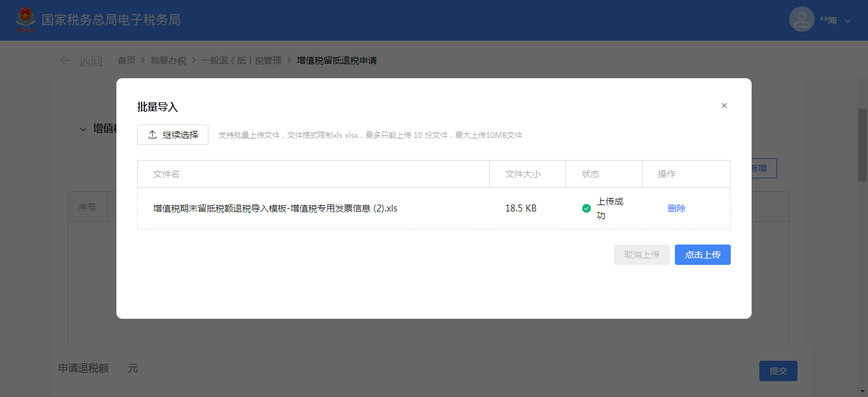Collapse the 增值税 section chevron
The width and height of the screenshot is (868, 397).
point(83,129)
